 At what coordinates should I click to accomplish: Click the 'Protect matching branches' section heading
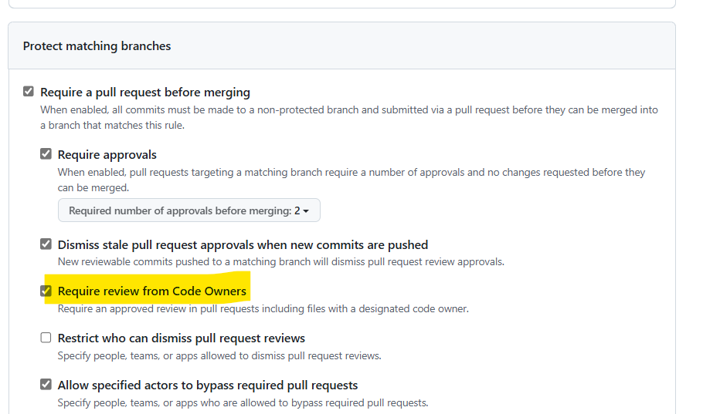tap(97, 46)
